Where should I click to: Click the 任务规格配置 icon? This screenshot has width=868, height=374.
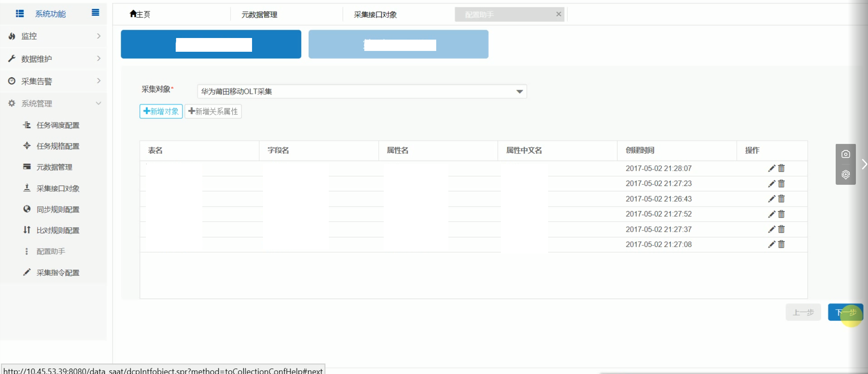[x=27, y=146]
